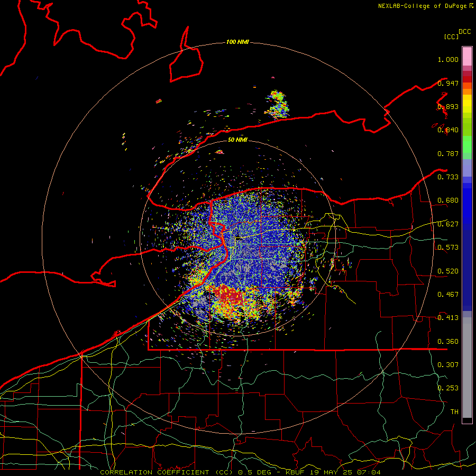Click the TH threshold label
Image resolution: width=476 pixels, height=476 pixels.
tap(454, 412)
